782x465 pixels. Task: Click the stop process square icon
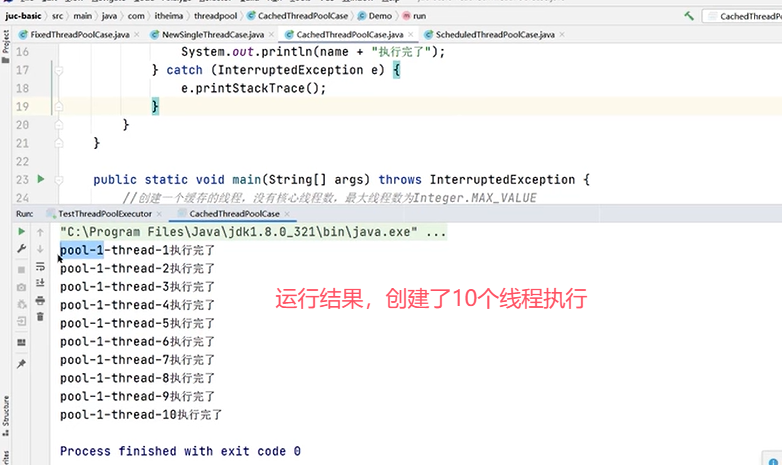(21, 270)
